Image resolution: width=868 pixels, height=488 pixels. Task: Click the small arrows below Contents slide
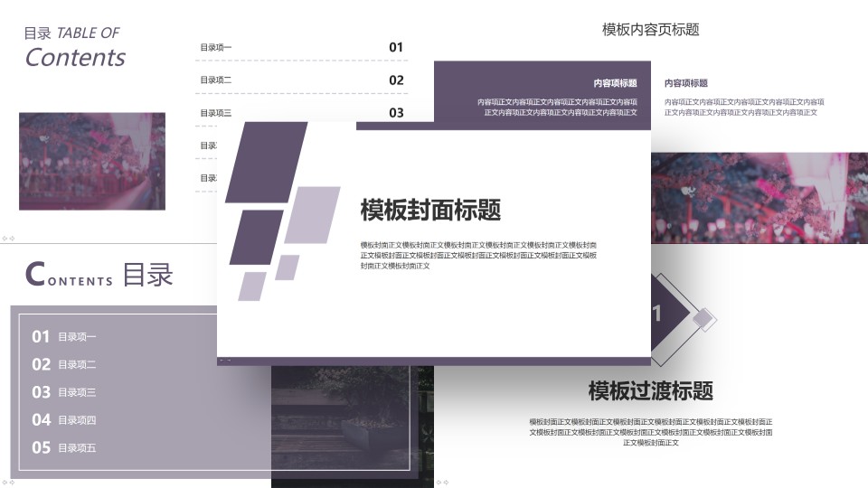point(8,239)
